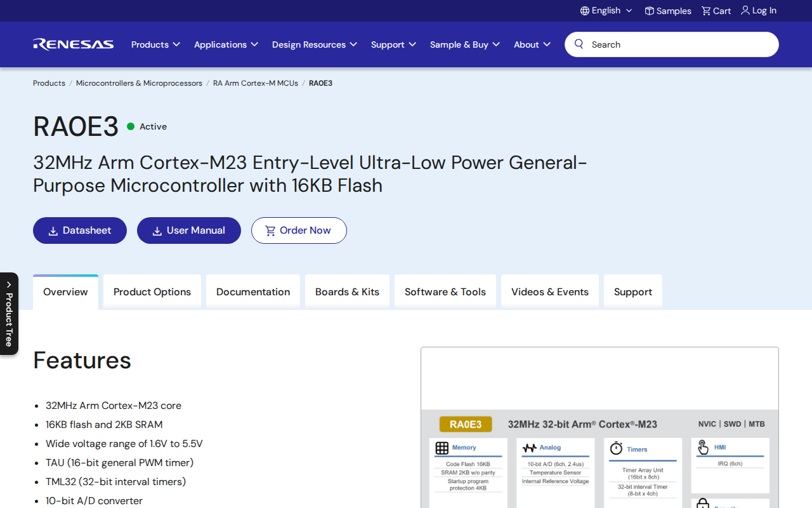Expand the Sample & Buy menu
This screenshot has width=812, height=508.
pos(465,44)
